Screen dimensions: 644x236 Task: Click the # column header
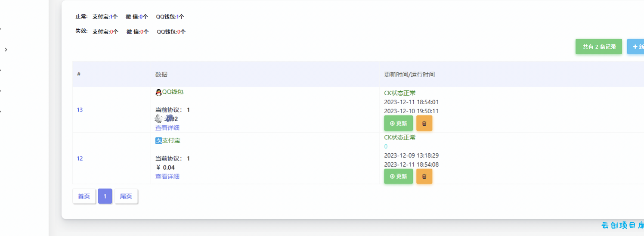click(x=79, y=75)
